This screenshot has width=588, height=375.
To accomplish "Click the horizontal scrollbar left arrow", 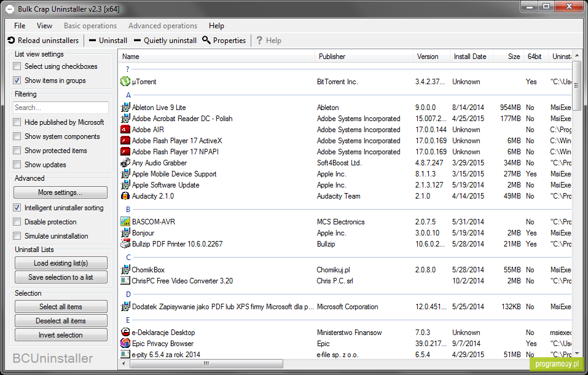I will coord(123,363).
